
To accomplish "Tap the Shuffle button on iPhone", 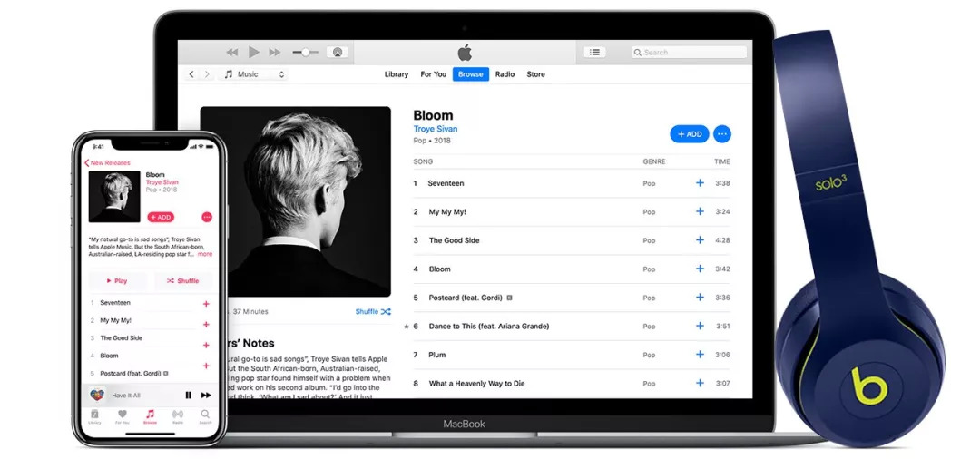I will pos(183,281).
